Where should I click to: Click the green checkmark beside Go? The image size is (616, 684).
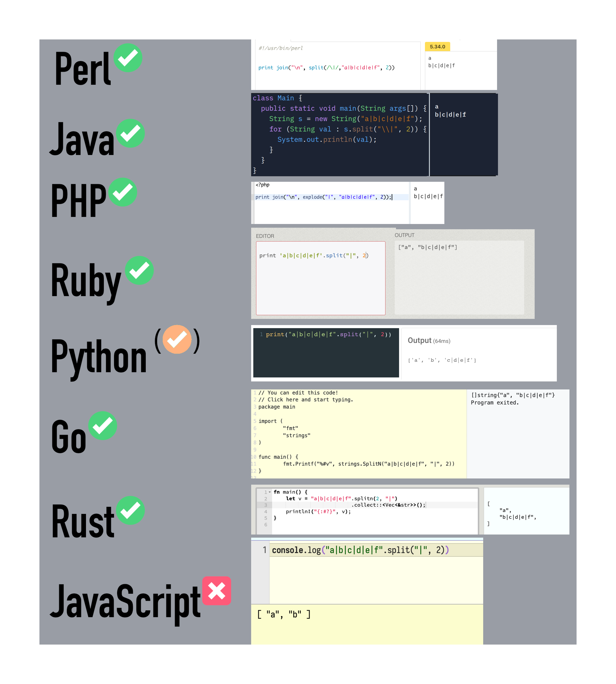pyautogui.click(x=103, y=425)
